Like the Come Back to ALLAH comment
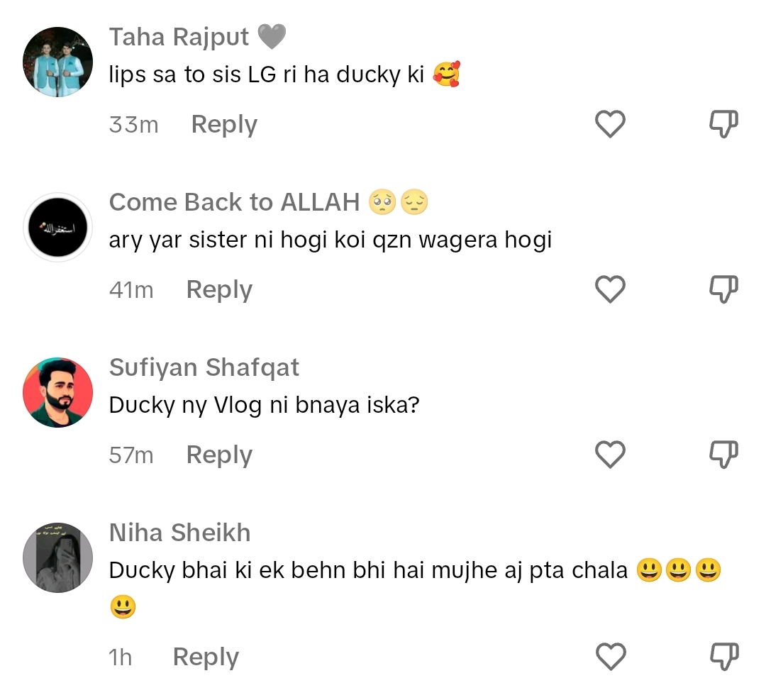Viewport: 766px width, 700px height. point(609,289)
